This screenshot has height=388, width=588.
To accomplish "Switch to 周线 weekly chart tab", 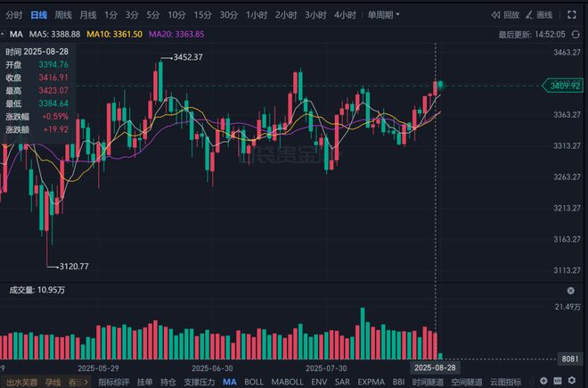I will tap(63, 15).
